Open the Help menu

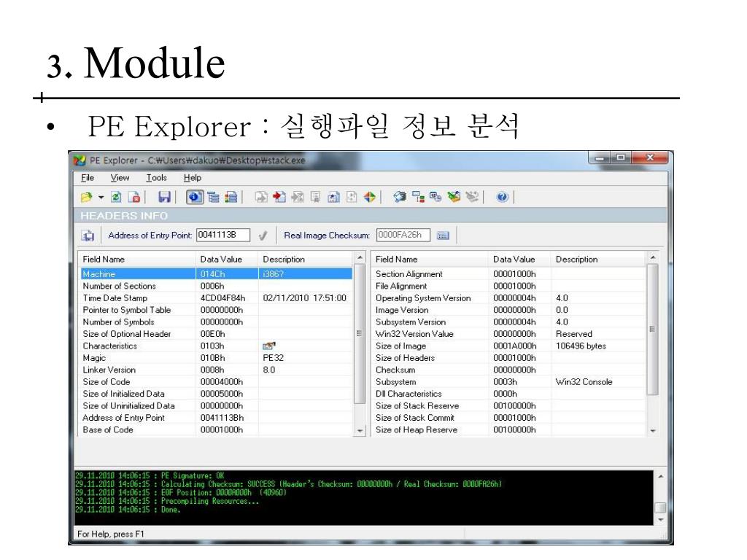[193, 178]
